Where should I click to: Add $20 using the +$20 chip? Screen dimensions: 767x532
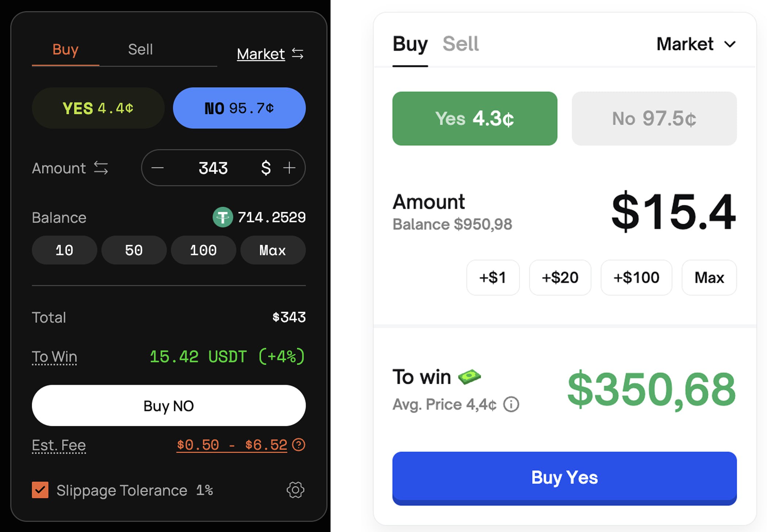560,278
